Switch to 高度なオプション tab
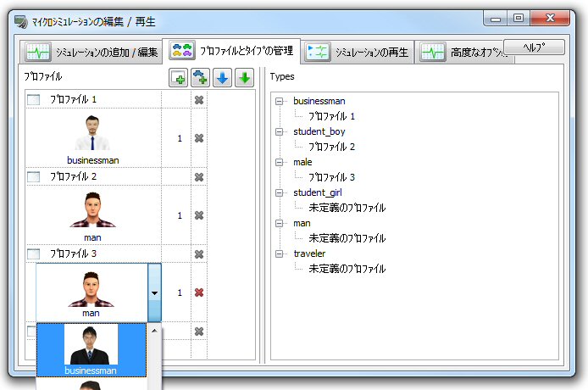 pyautogui.click(x=464, y=53)
